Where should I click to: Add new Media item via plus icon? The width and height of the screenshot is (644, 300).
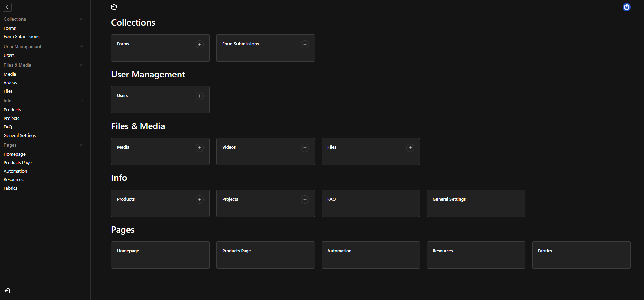[x=200, y=148]
